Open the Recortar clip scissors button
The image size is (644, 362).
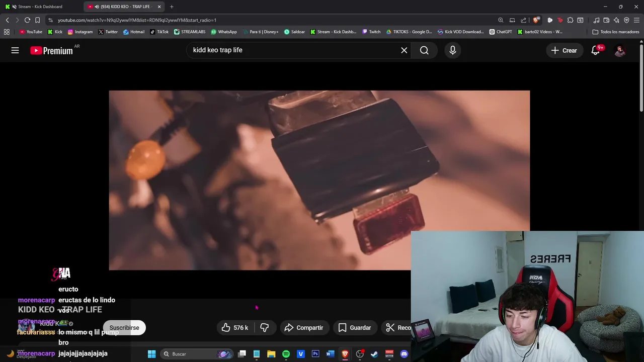click(x=397, y=328)
